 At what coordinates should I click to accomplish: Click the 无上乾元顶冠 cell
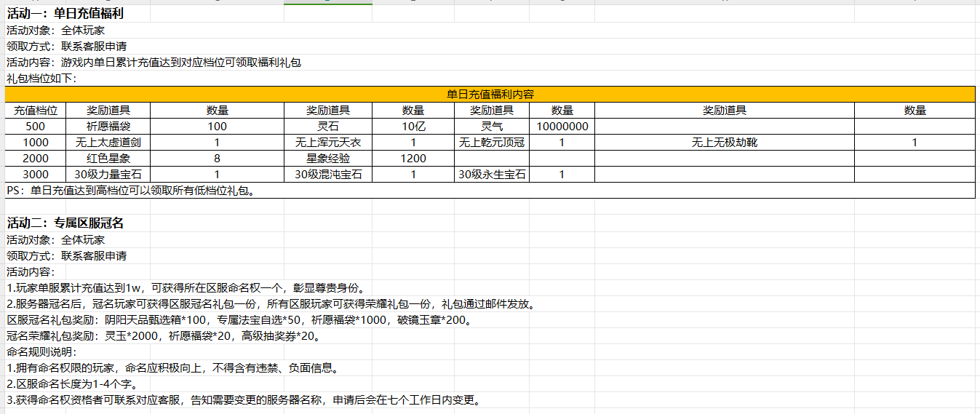(x=492, y=143)
